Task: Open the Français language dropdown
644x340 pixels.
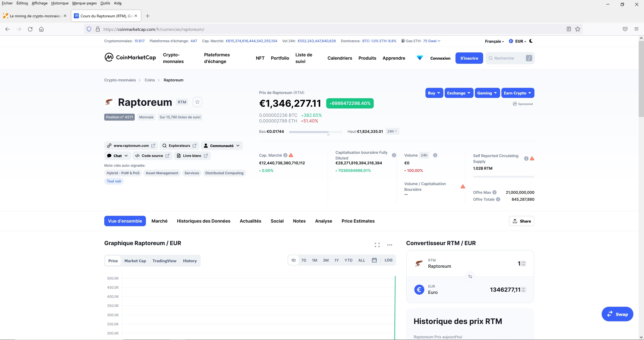Action: 494,41
